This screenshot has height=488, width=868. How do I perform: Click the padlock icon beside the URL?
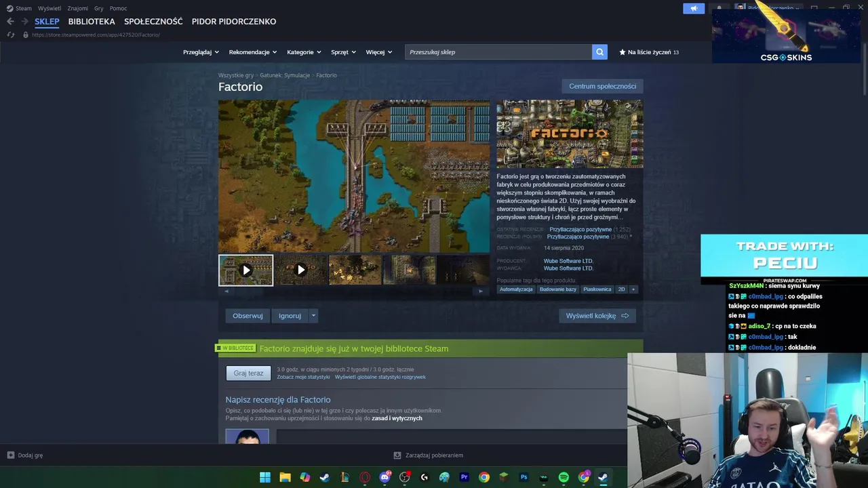click(x=26, y=35)
